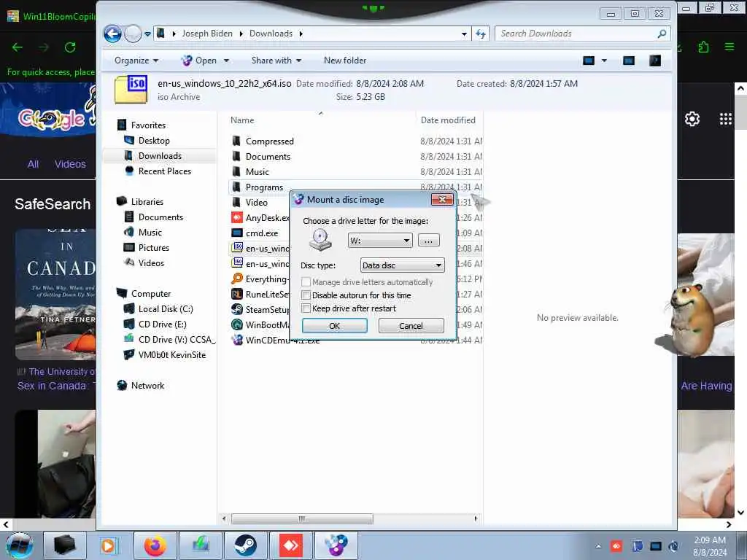Select Favorites in navigation pane

pos(148,125)
